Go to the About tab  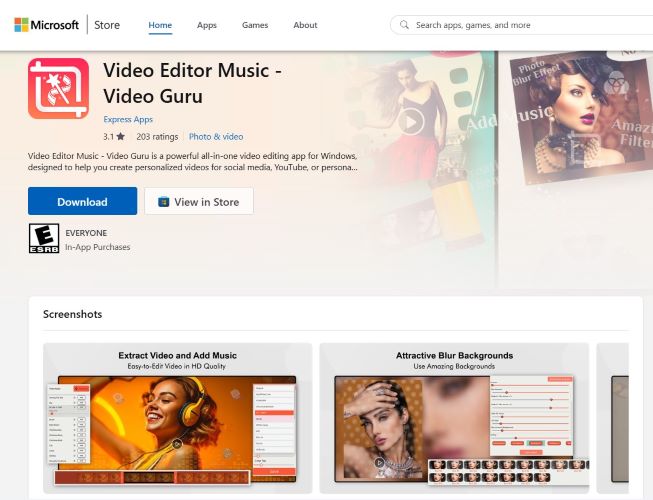click(x=305, y=25)
